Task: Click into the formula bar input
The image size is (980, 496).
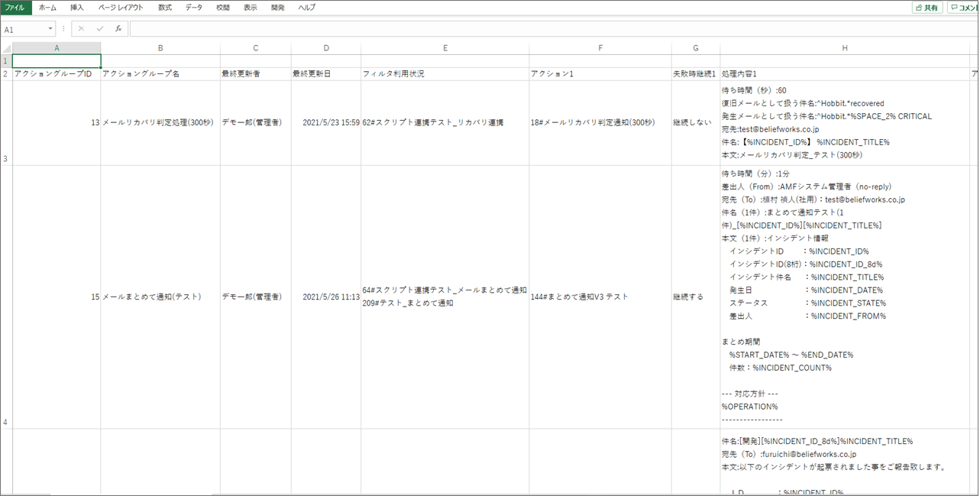Action: 554,29
